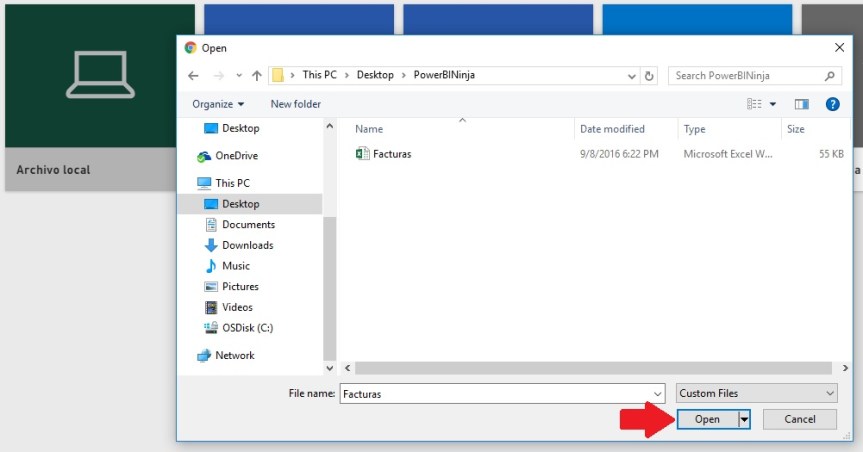This screenshot has width=863, height=452.
Task: Expand the address bar history dropdown
Action: (x=632, y=76)
